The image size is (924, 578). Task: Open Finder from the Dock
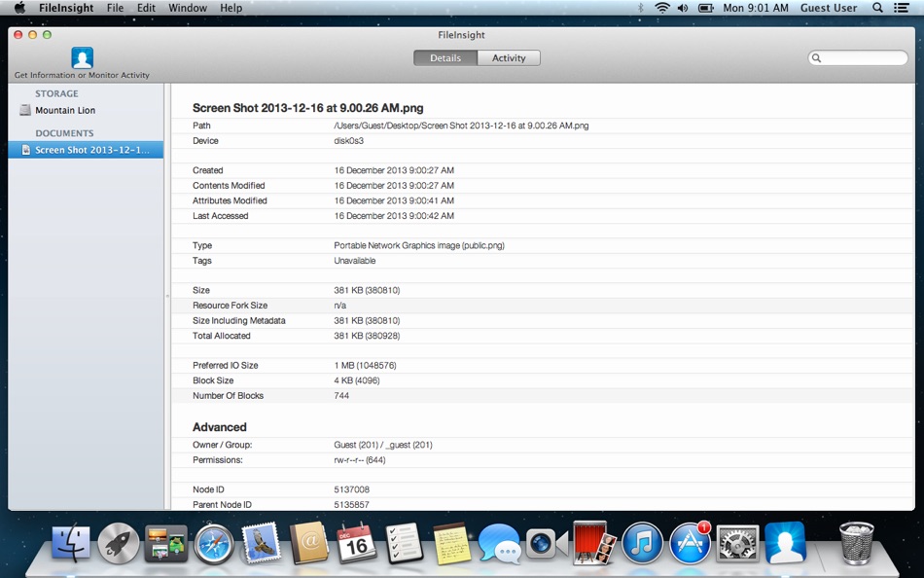click(x=71, y=543)
